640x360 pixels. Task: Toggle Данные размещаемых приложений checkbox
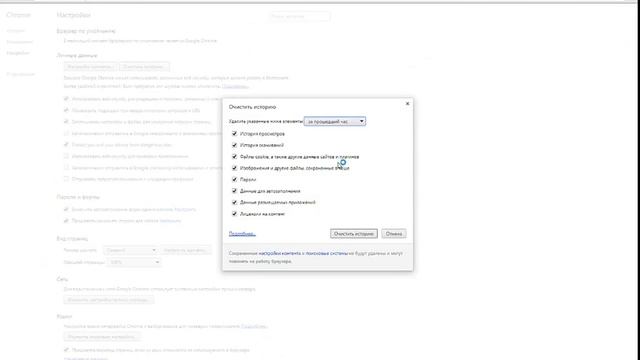[234, 202]
